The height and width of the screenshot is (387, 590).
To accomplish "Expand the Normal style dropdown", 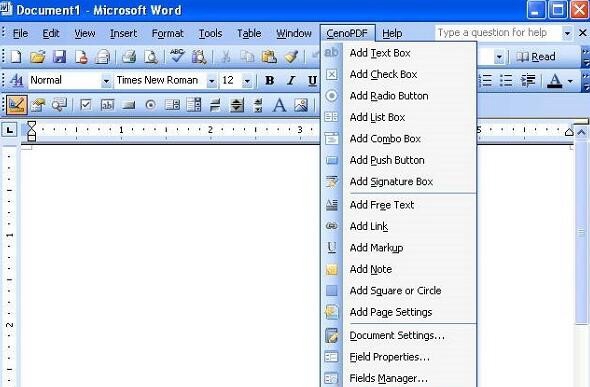I will pyautogui.click(x=106, y=80).
